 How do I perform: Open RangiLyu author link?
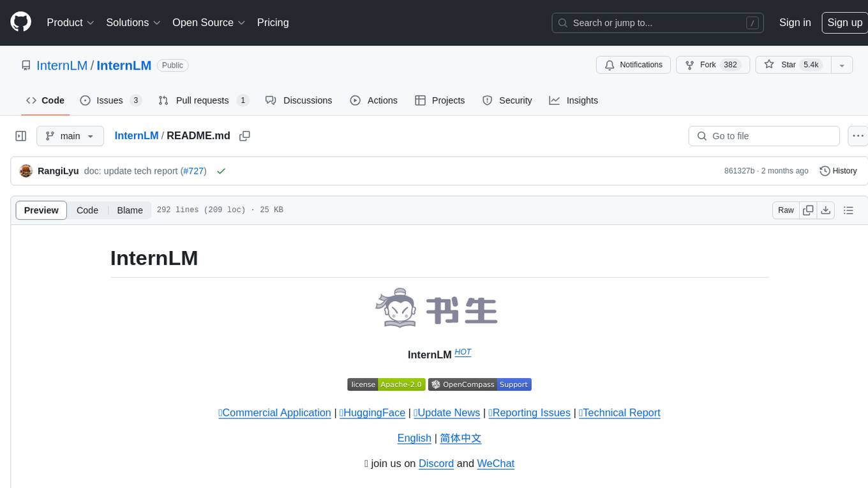pos(58,171)
